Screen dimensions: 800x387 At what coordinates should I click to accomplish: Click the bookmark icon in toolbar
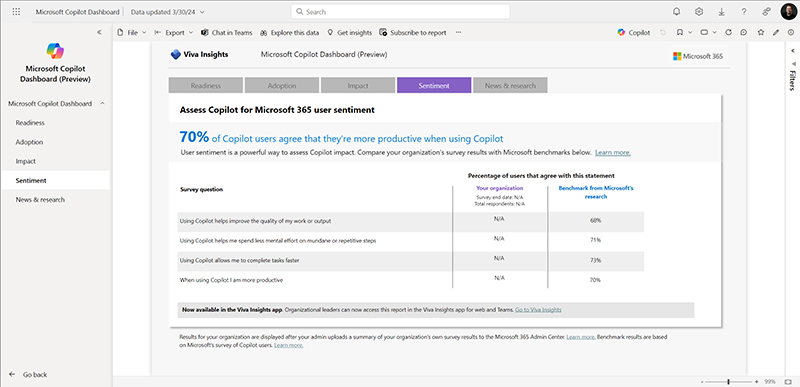tap(680, 32)
